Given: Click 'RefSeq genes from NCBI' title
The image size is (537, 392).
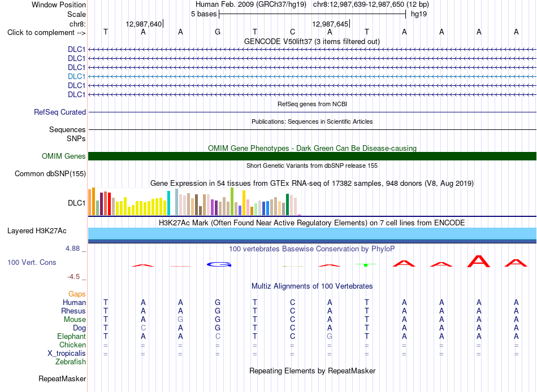Looking at the screenshot, I should tap(312, 104).
